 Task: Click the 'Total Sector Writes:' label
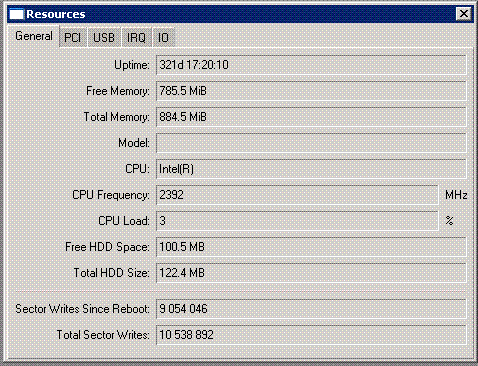point(103,335)
